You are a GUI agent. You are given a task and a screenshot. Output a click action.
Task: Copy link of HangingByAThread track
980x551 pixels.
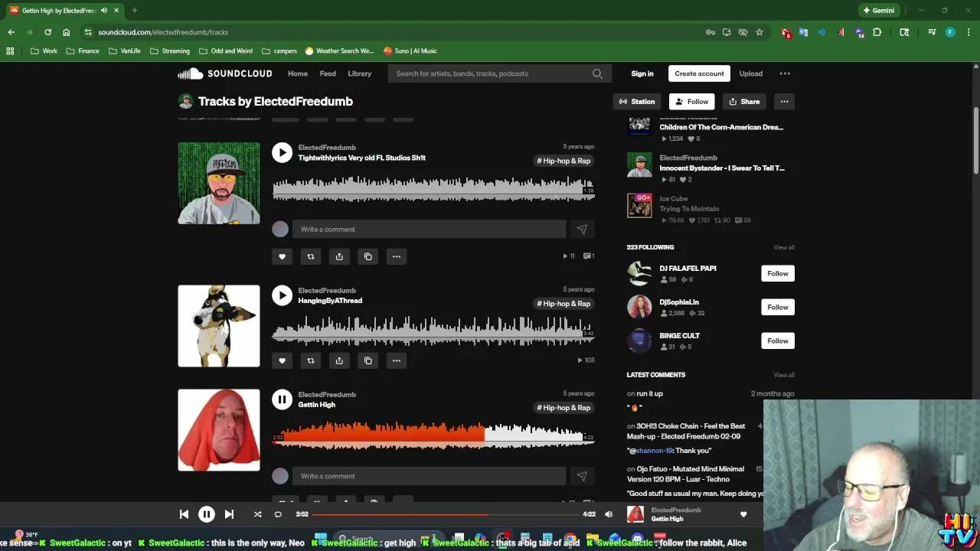click(x=368, y=360)
